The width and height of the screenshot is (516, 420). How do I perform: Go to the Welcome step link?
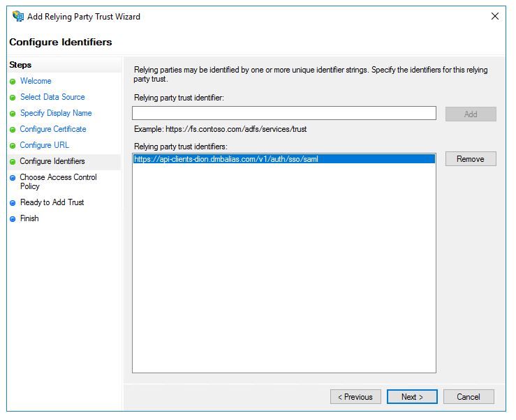coord(36,81)
